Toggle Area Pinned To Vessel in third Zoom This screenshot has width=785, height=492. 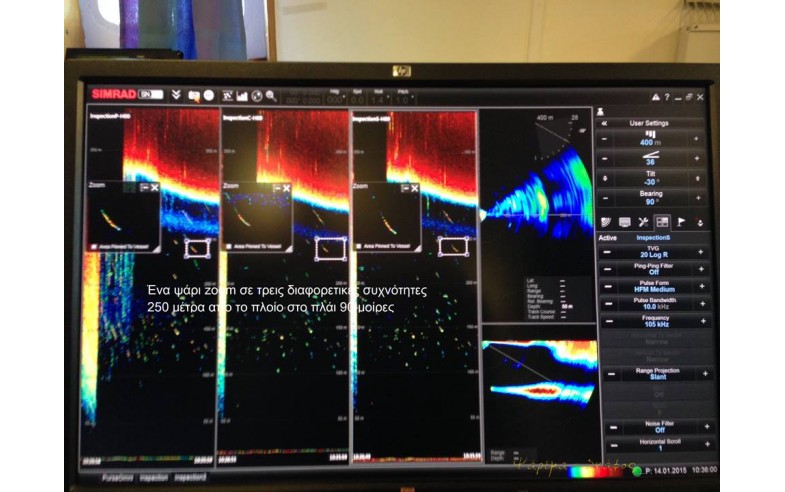pos(358,246)
